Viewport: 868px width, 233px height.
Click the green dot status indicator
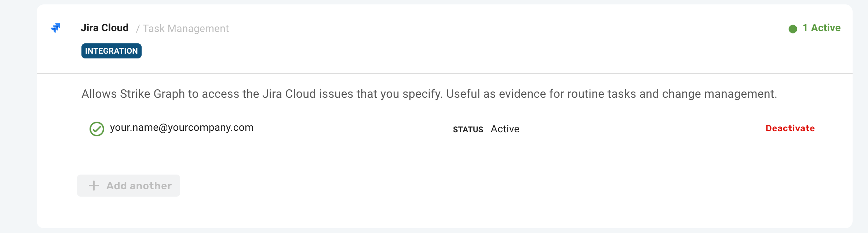click(x=793, y=29)
